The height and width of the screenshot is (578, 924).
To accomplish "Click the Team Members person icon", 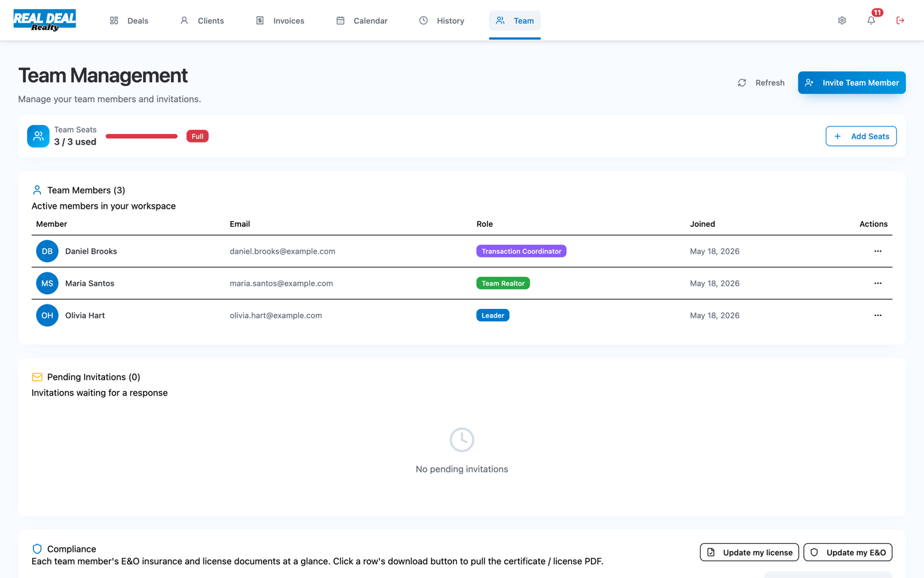I will coord(37,190).
